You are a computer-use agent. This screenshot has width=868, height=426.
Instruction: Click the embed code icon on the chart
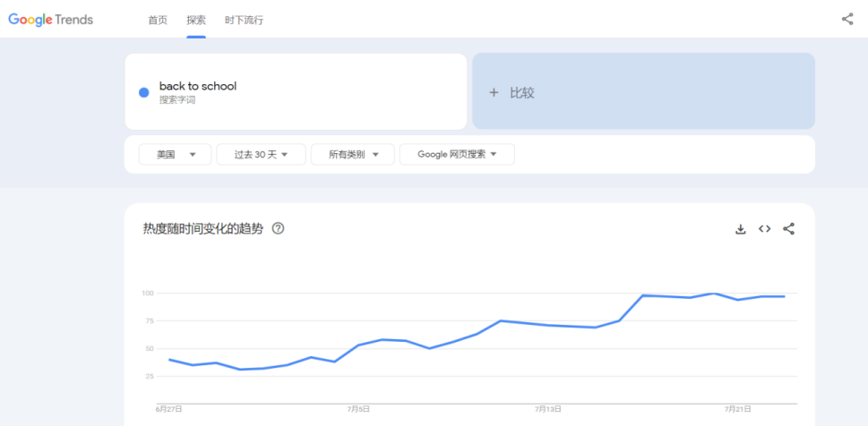coord(764,229)
